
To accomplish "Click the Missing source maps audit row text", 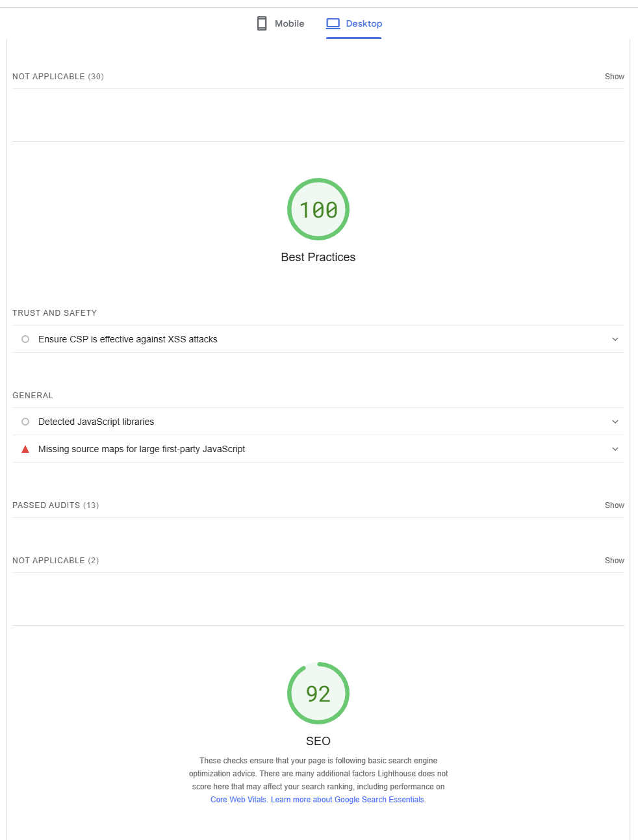I will (x=142, y=449).
